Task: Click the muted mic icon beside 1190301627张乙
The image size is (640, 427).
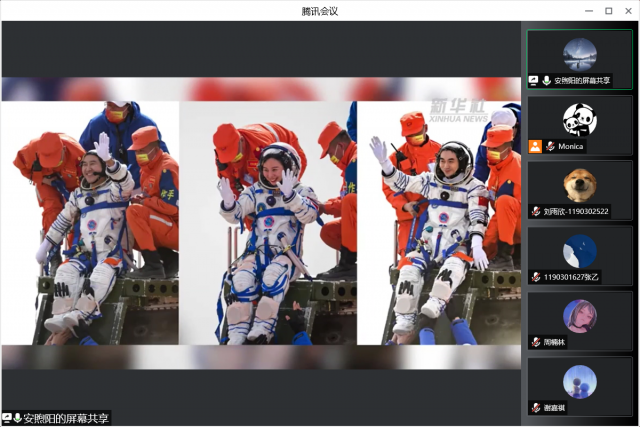Action: [x=536, y=277]
